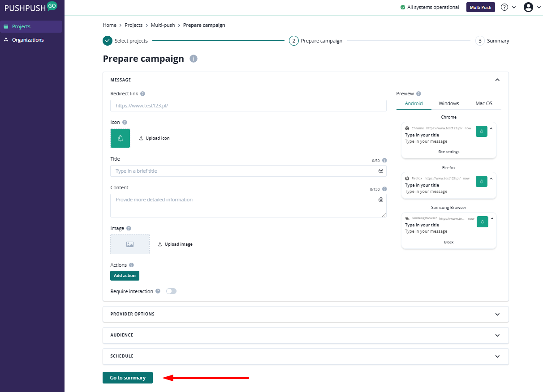This screenshot has width=543, height=392.
Task: Expand the Audience section
Action: 497,335
